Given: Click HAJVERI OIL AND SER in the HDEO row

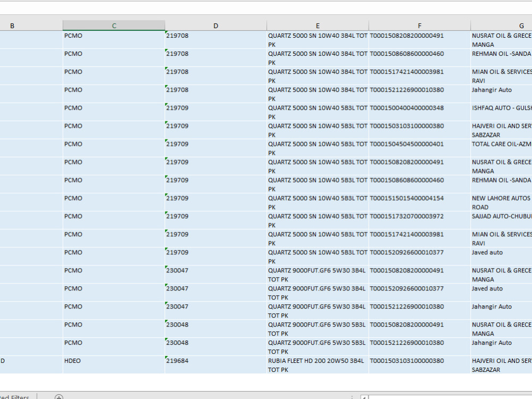Looking at the screenshot, I should (502, 365).
